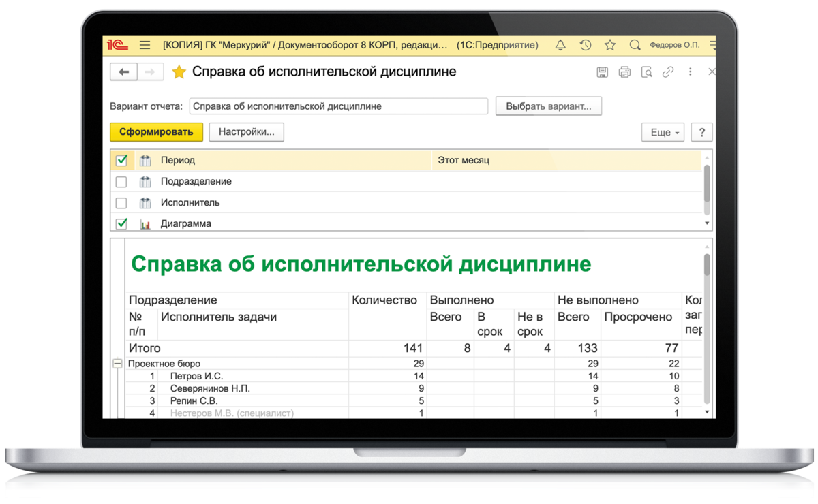Open the three-dot more actions menu
Viewport: 818px width, 504px height.
691,72
